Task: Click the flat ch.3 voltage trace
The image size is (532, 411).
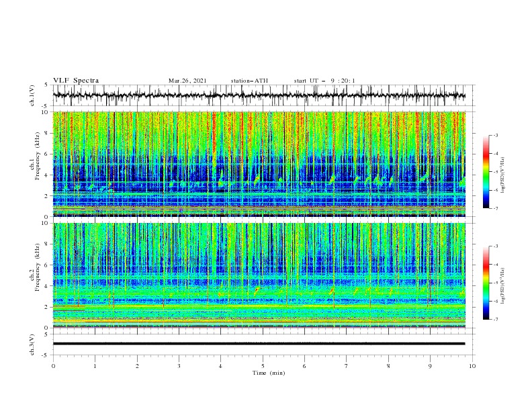Action: [x=259, y=344]
